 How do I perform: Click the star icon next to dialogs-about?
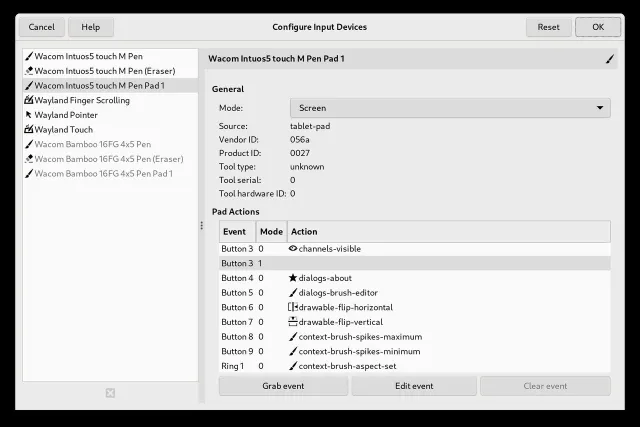point(293,278)
